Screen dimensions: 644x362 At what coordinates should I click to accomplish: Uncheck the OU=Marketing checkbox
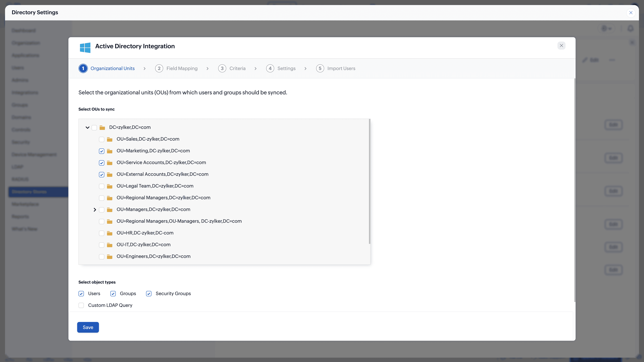point(101,151)
